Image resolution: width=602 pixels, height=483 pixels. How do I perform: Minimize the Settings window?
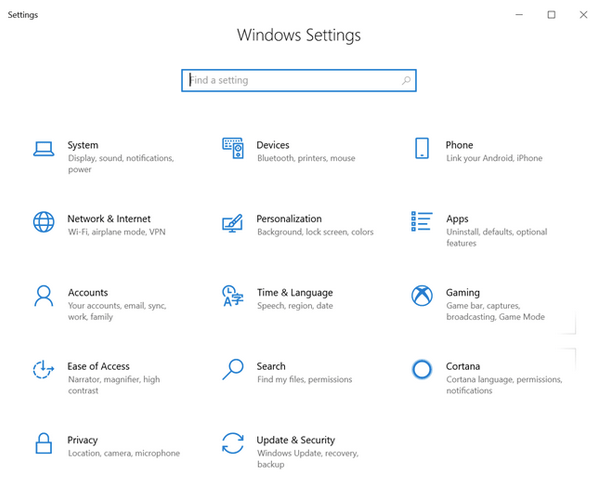(519, 15)
